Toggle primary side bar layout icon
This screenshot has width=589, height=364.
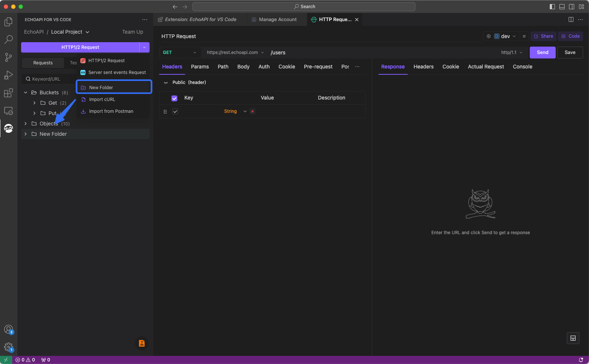[x=552, y=7]
